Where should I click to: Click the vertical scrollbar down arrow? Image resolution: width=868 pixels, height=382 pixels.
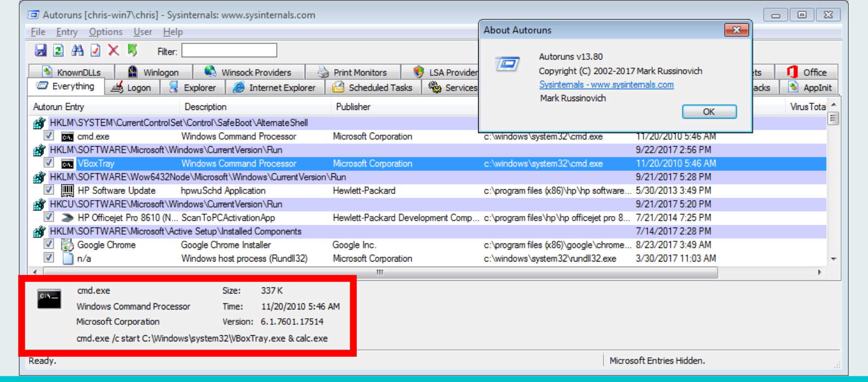[833, 259]
